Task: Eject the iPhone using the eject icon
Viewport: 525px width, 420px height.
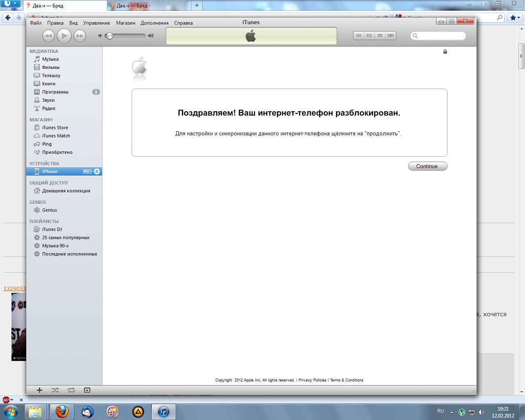Action: [97, 171]
